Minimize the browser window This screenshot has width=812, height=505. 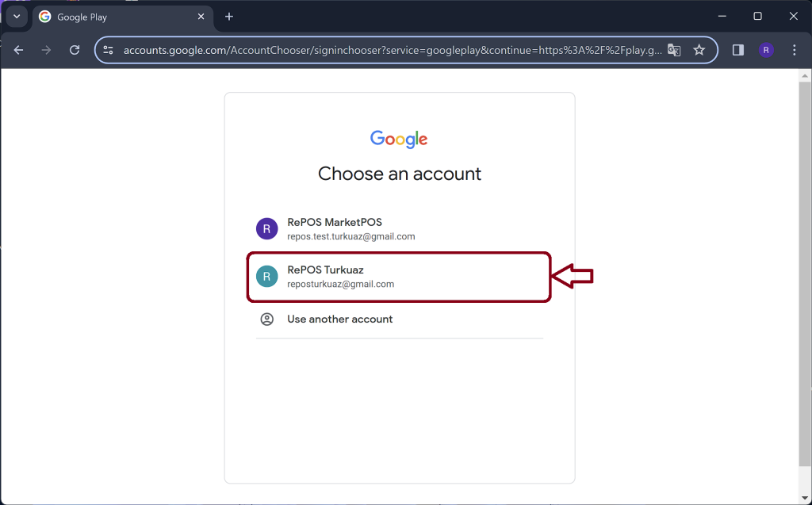point(722,17)
